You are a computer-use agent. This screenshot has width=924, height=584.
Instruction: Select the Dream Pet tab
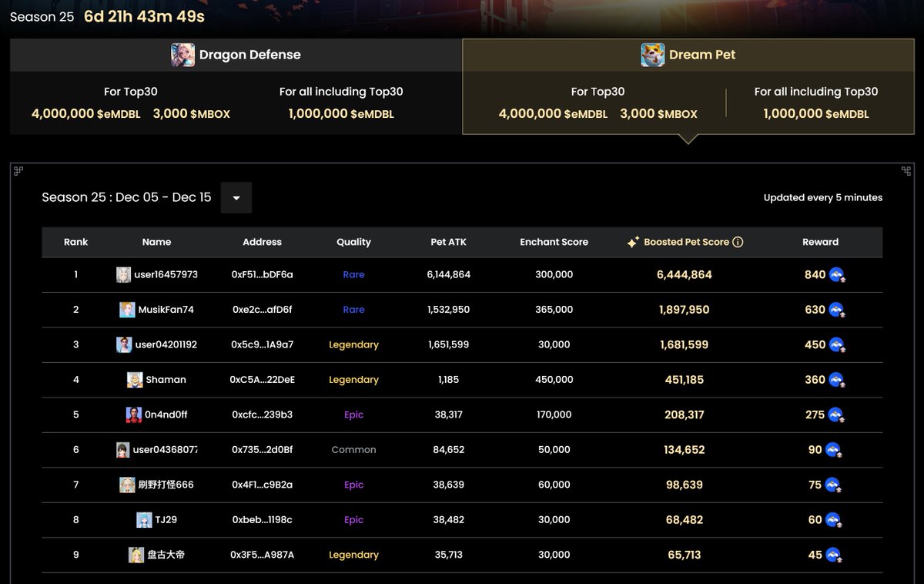pos(688,55)
